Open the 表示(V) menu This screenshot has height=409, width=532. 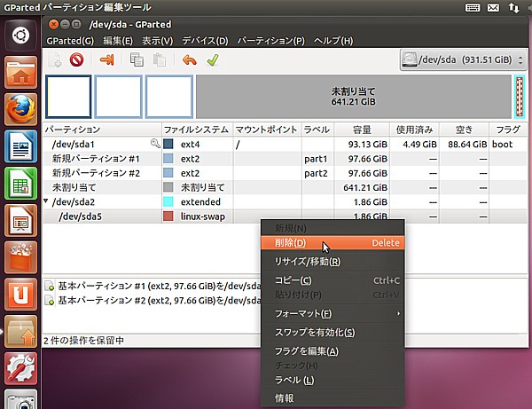(158, 41)
